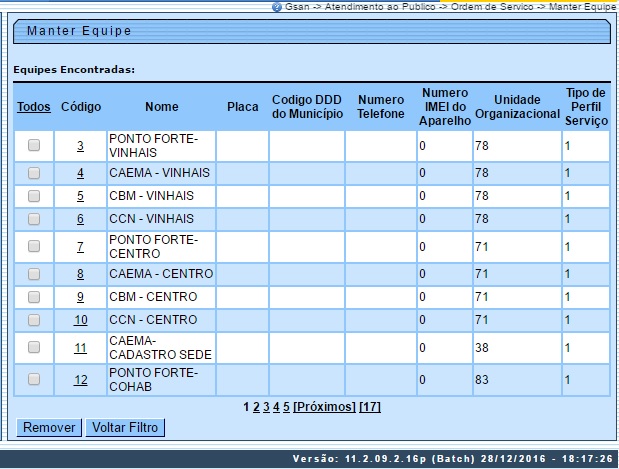Click the [Próximos] pagination link
619x469 pixels.
[325, 407]
